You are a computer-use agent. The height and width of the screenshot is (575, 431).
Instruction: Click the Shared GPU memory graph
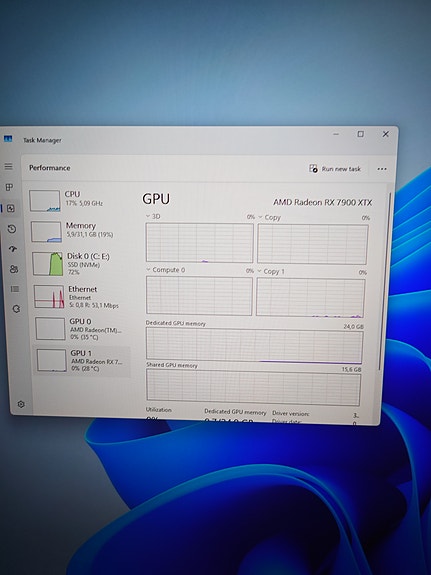pyautogui.click(x=253, y=388)
